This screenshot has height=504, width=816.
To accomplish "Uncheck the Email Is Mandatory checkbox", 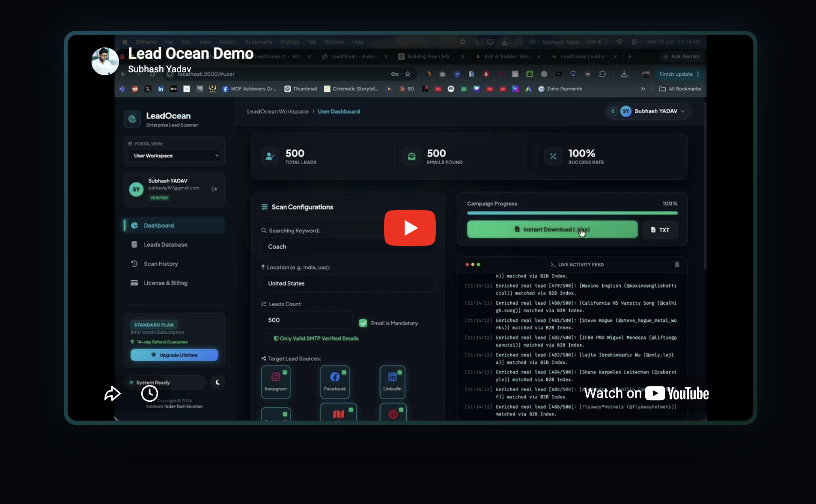I will pos(363,323).
